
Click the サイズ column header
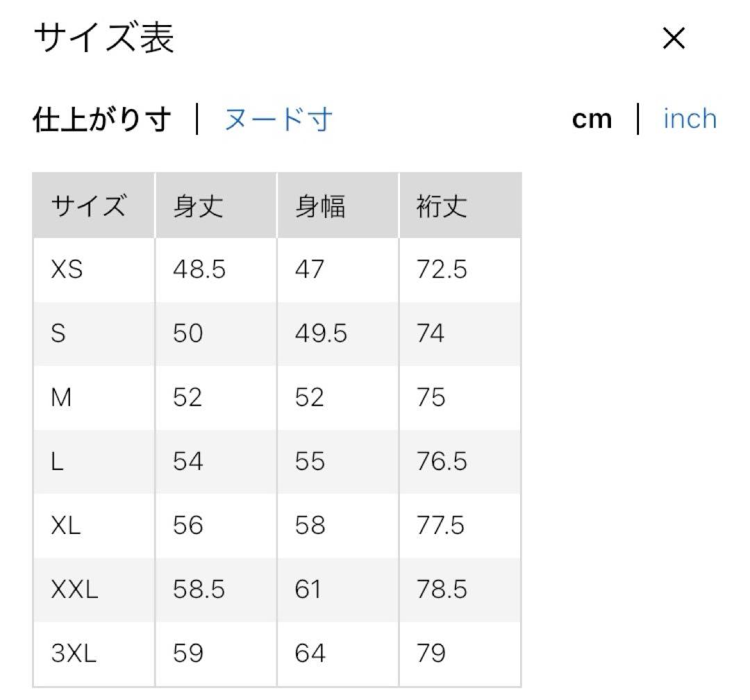point(88,206)
